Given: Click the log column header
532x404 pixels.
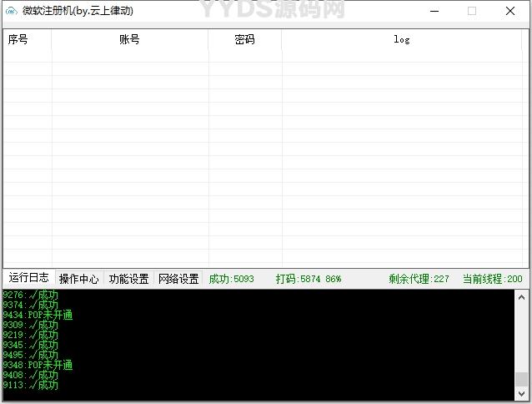Looking at the screenshot, I should pyautogui.click(x=402, y=39).
